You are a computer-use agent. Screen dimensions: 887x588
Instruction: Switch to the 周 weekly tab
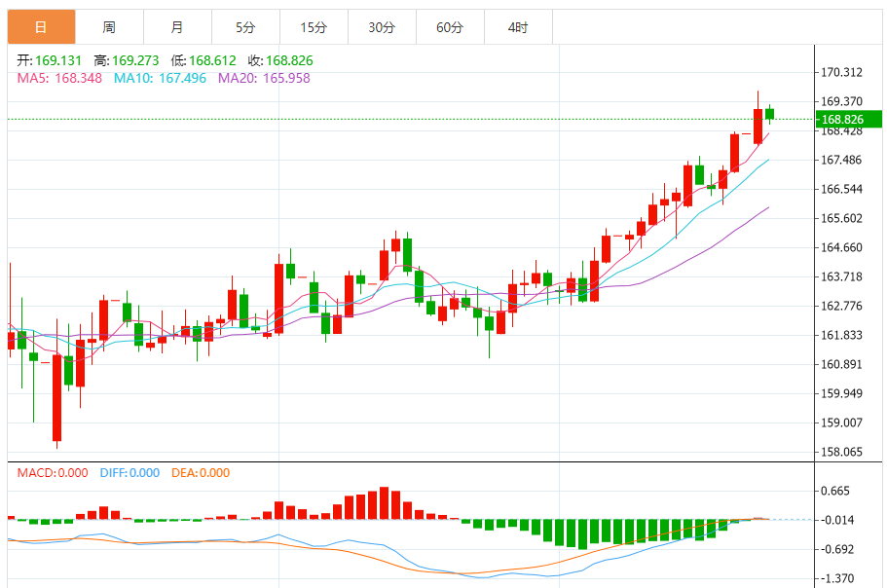(109, 27)
